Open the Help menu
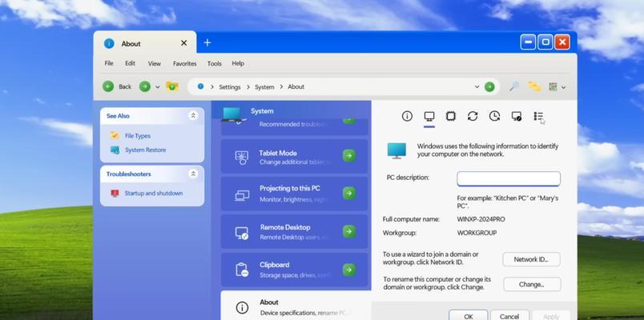644x320 pixels. tap(238, 63)
